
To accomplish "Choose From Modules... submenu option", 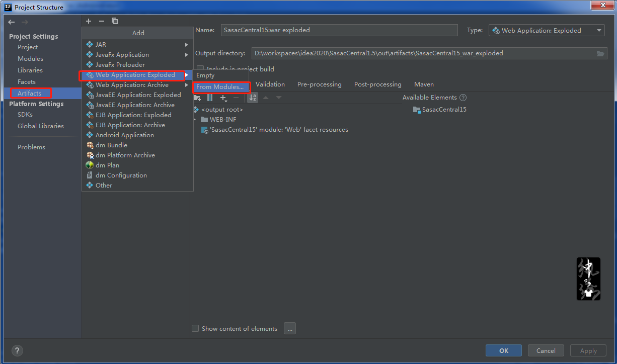I will coord(221,87).
